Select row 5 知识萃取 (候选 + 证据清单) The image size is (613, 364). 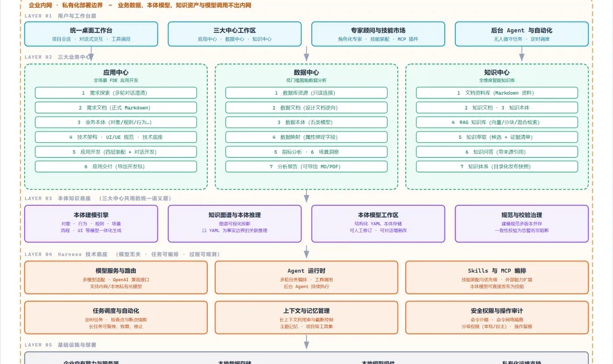497,137
